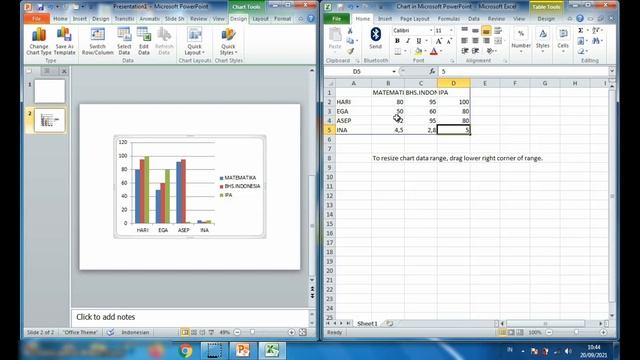Click the Cut scissors icon in Excel
The width and height of the screenshot is (640, 360).
pyautogui.click(x=350, y=31)
